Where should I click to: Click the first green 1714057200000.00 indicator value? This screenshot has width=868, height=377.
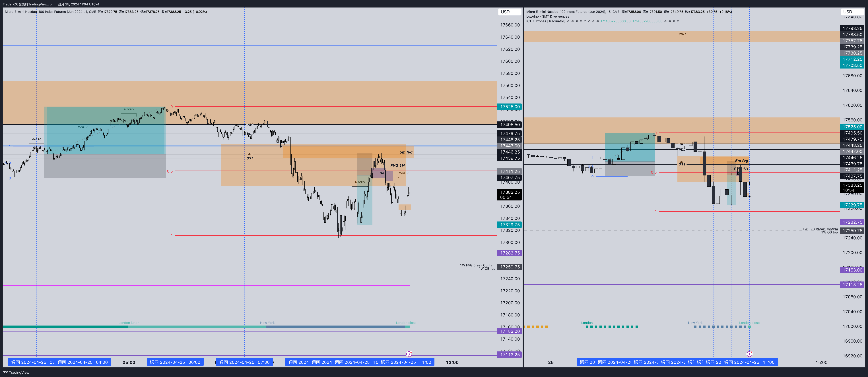(x=615, y=21)
